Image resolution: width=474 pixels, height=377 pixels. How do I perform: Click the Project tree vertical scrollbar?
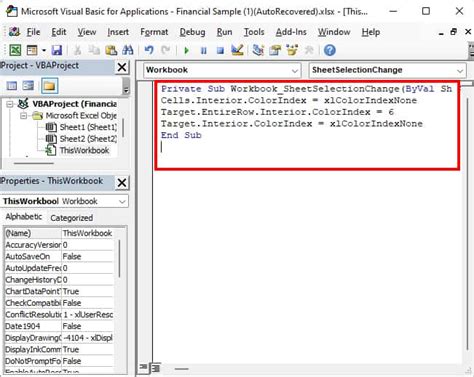(124, 129)
